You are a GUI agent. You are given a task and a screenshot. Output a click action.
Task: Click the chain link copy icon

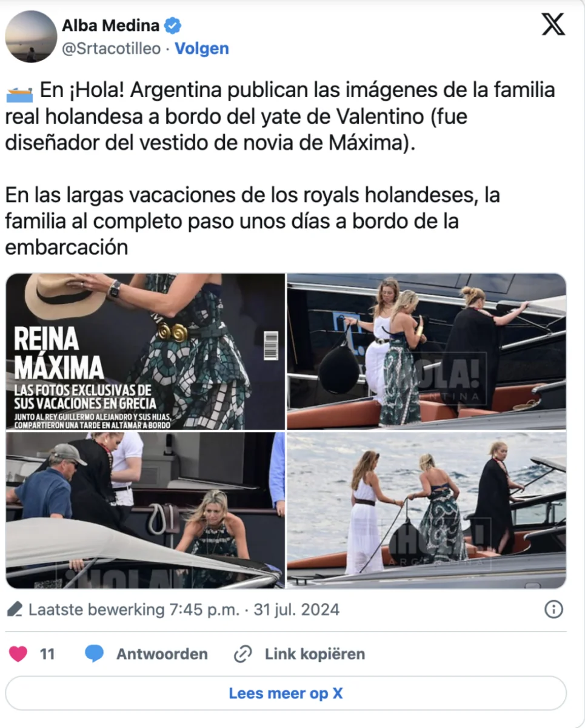[242, 654]
